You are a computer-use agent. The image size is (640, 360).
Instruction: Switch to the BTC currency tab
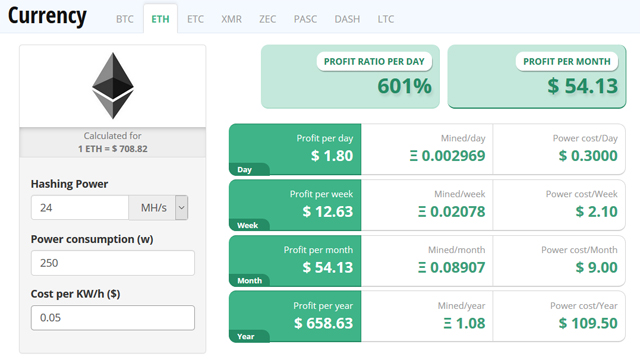(x=124, y=19)
